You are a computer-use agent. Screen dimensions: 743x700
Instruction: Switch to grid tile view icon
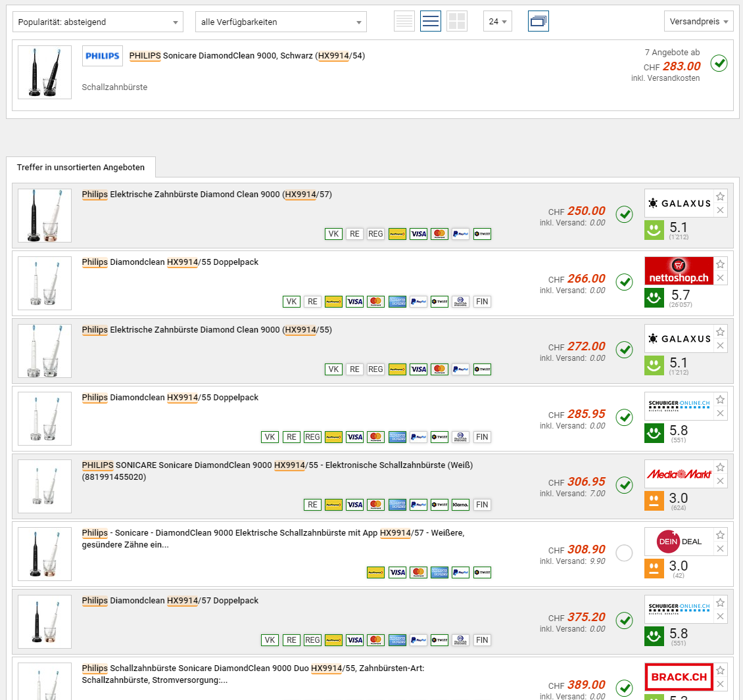pos(457,21)
